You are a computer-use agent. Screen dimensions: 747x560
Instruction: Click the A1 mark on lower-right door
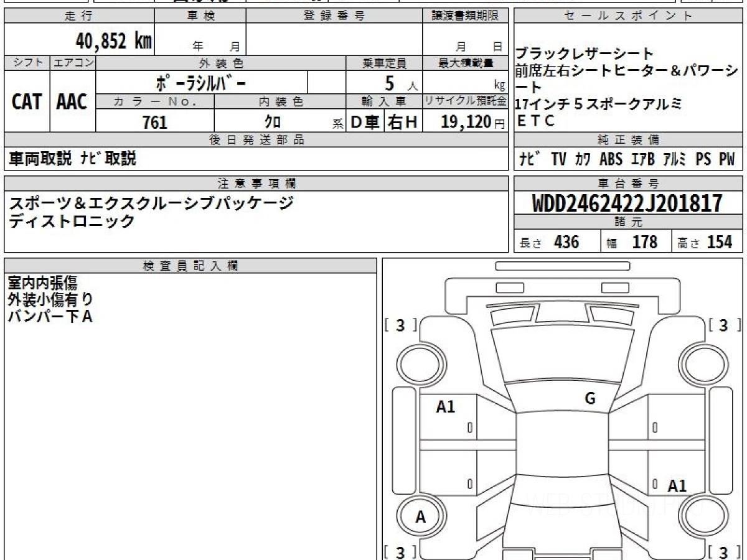[x=677, y=486]
